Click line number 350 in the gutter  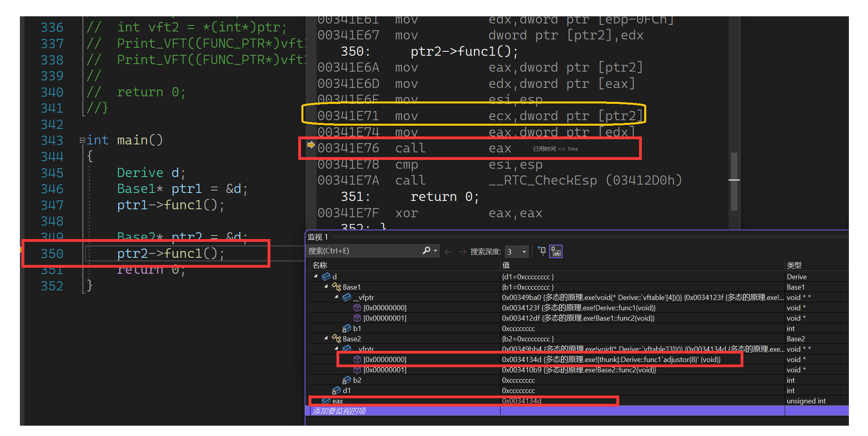52,253
